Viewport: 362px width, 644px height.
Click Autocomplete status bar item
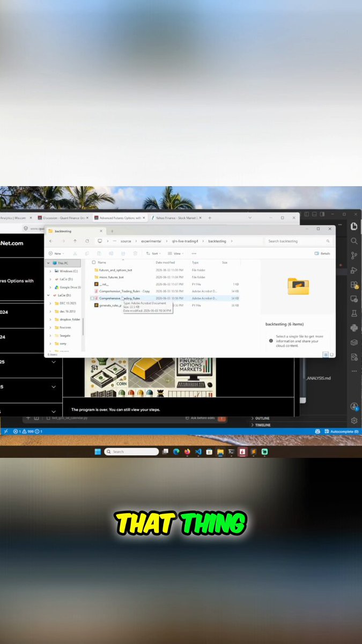tap(342, 431)
